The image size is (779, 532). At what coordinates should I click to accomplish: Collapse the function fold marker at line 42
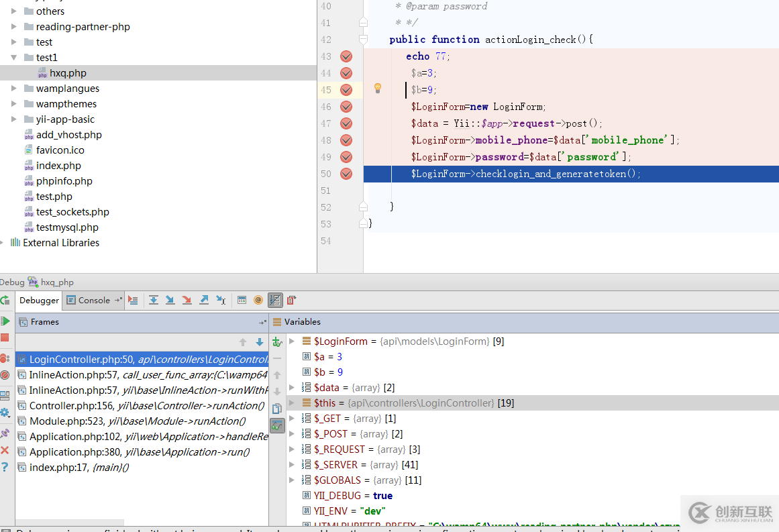tap(363, 40)
